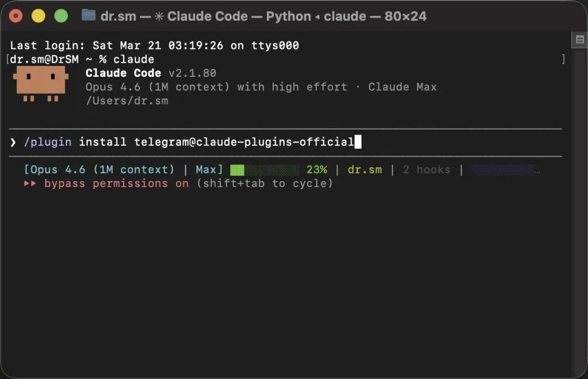Screen dimensions: 588x379
Task: Click the green zoom window button
Action: 61,16
